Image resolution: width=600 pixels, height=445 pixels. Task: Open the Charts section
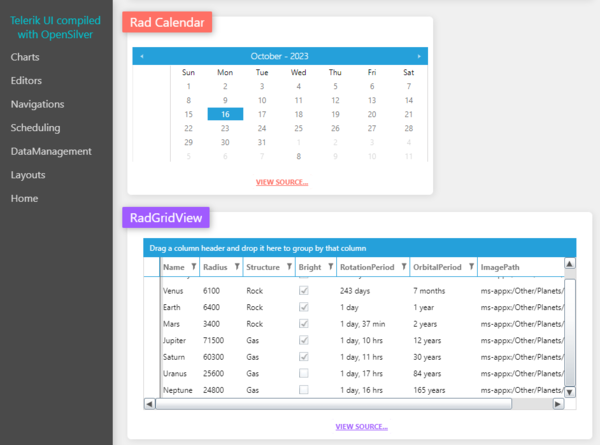pos(25,57)
